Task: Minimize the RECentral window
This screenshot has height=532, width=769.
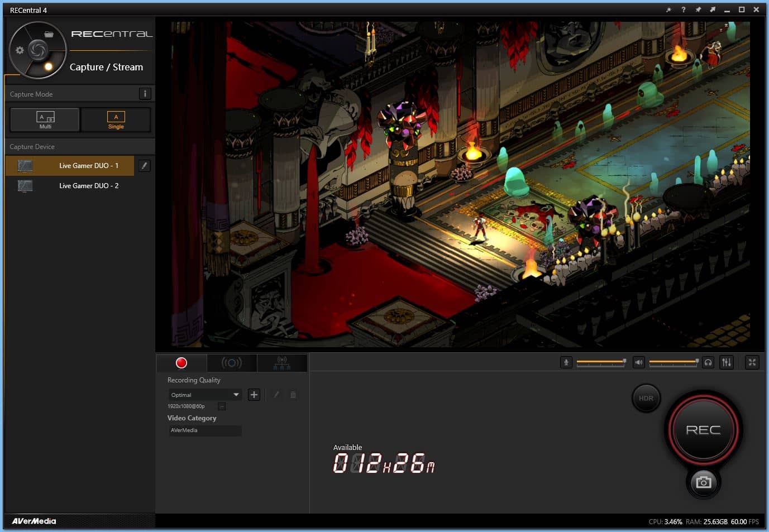Action: click(727, 9)
